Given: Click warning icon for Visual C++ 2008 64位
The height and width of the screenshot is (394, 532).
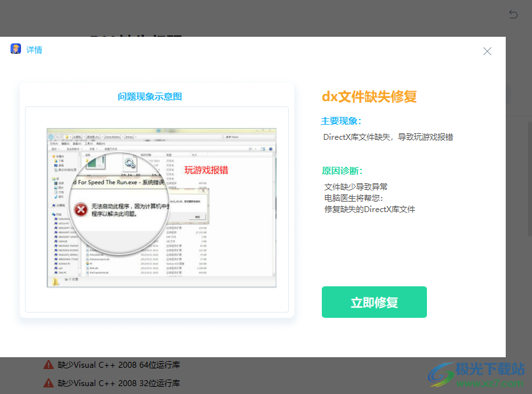Looking at the screenshot, I should (49, 364).
